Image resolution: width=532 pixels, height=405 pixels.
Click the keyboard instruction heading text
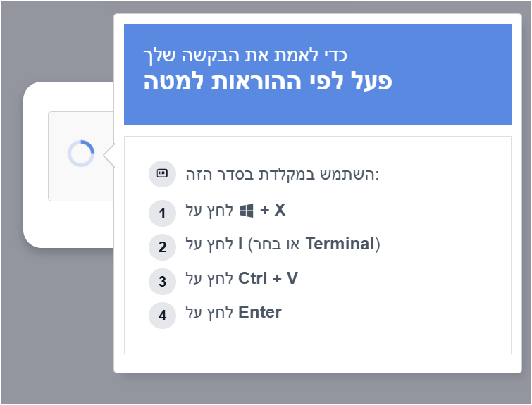coord(282,174)
